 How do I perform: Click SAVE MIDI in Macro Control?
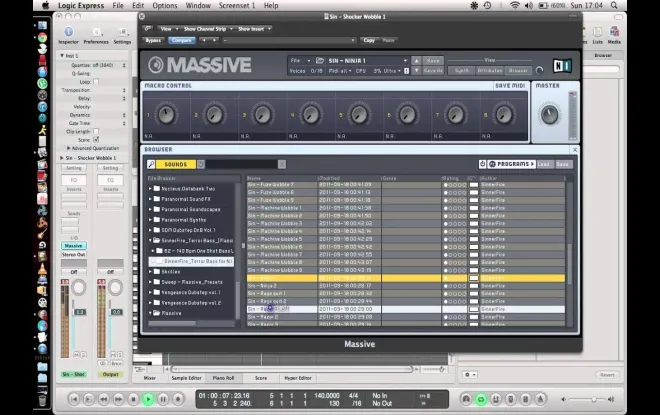tap(510, 85)
